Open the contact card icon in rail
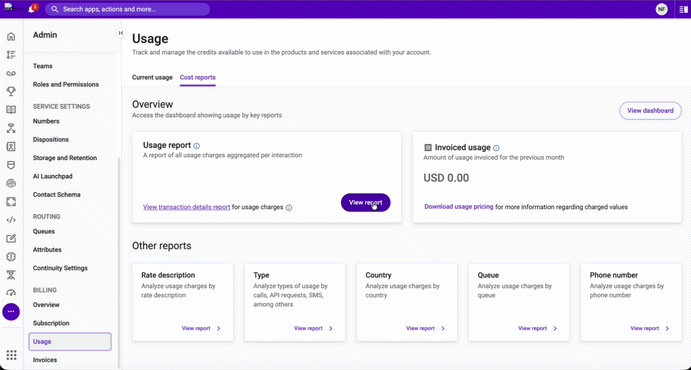Viewport: 691px width, 370px height. [x=11, y=147]
